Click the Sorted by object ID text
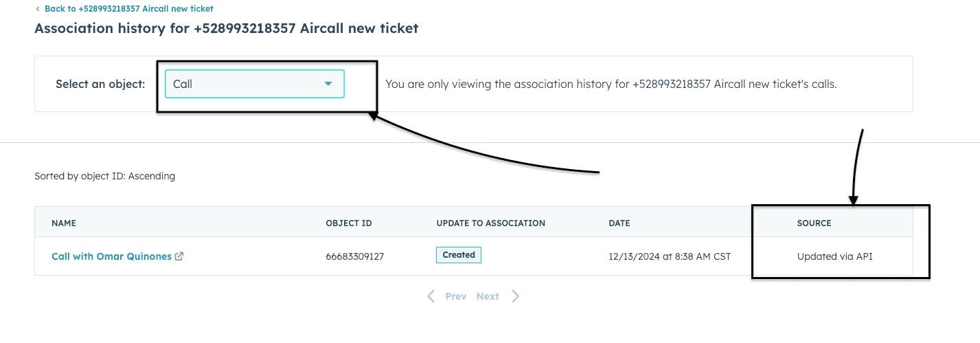The height and width of the screenshot is (343, 980). coord(104,176)
